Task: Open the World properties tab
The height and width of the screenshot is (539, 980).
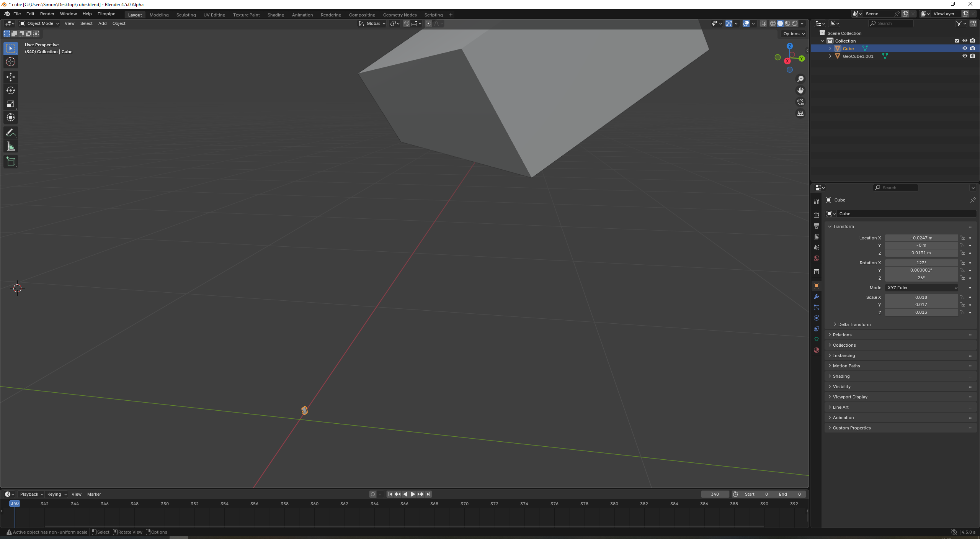Action: coord(816,258)
